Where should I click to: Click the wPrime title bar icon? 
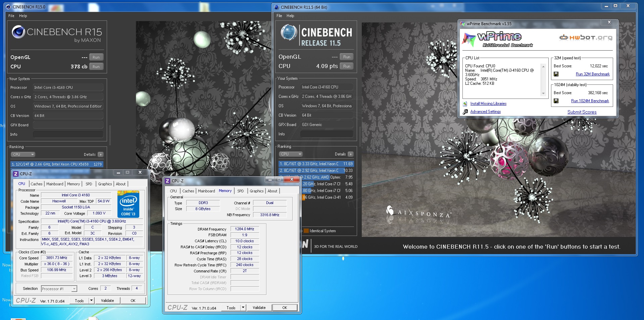(463, 24)
